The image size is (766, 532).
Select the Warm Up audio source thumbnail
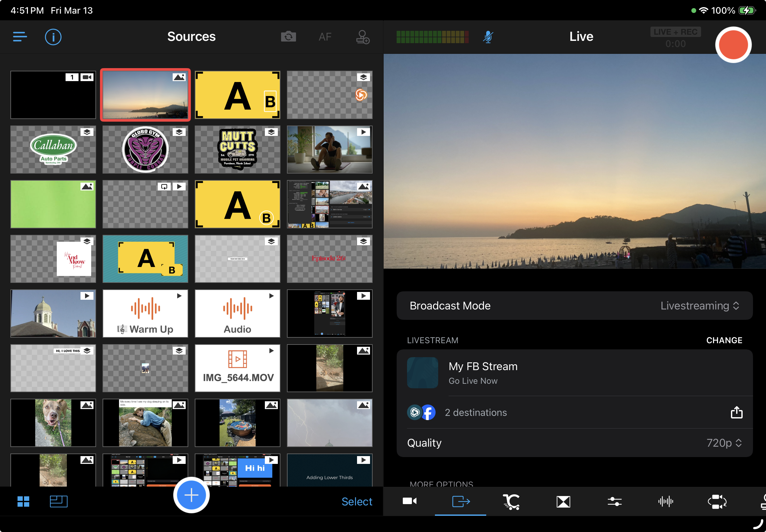click(145, 313)
